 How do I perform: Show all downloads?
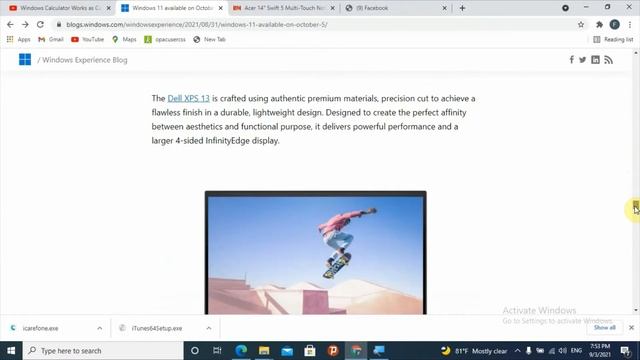click(604, 327)
